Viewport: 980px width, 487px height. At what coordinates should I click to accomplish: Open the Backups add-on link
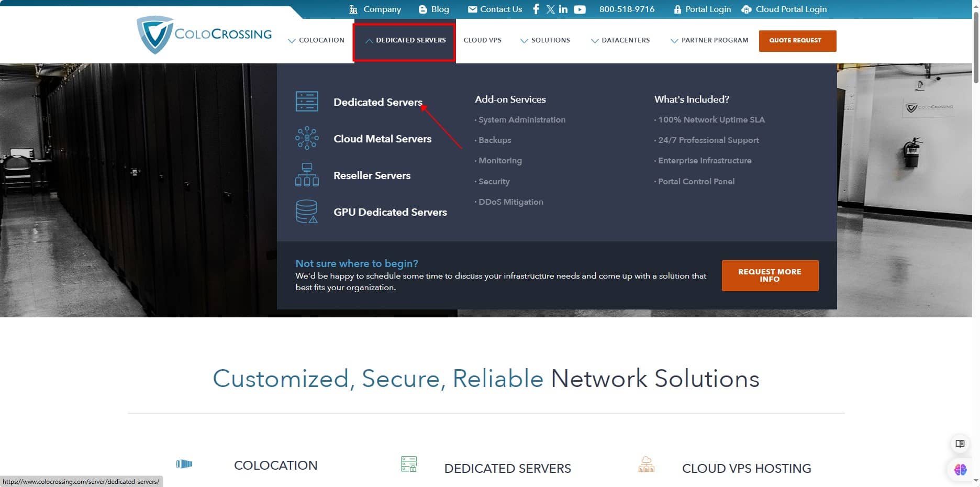click(x=495, y=140)
